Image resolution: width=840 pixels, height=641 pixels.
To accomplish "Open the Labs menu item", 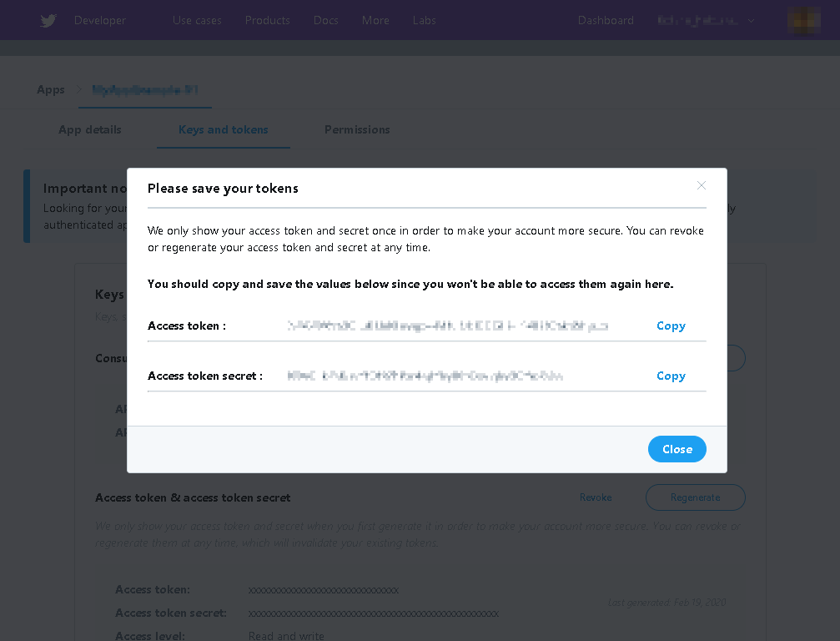I will pos(425,20).
